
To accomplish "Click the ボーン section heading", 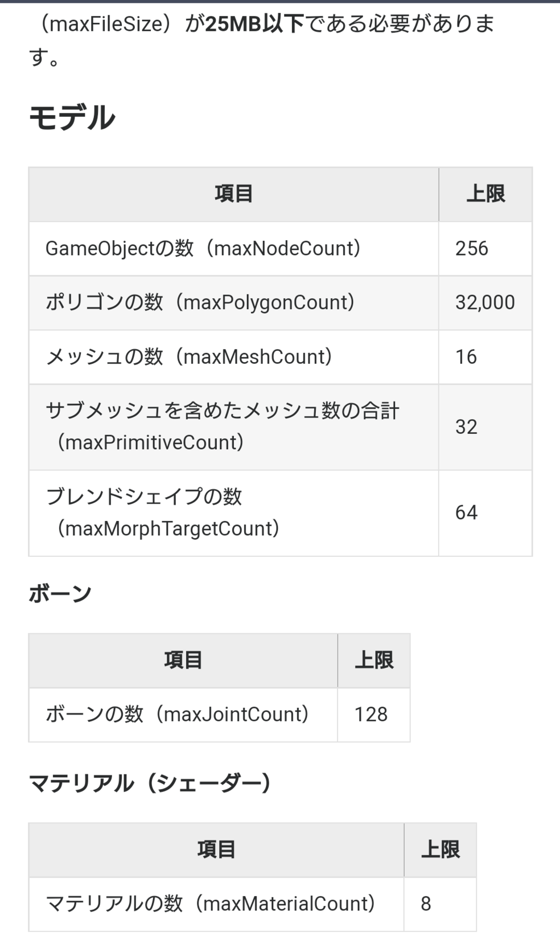I will coord(60,594).
